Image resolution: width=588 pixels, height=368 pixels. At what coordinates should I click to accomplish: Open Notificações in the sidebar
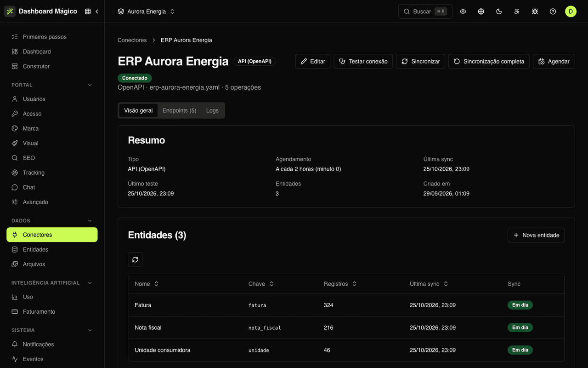tap(52, 344)
